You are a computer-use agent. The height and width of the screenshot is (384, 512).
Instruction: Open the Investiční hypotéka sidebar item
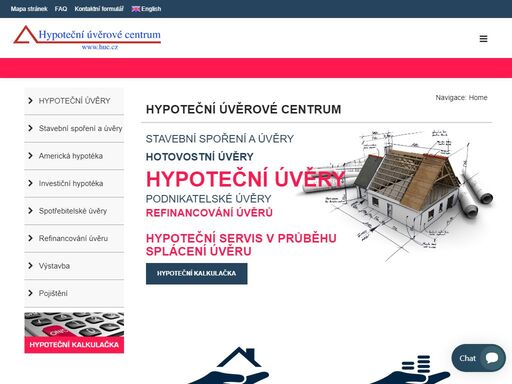click(74, 183)
